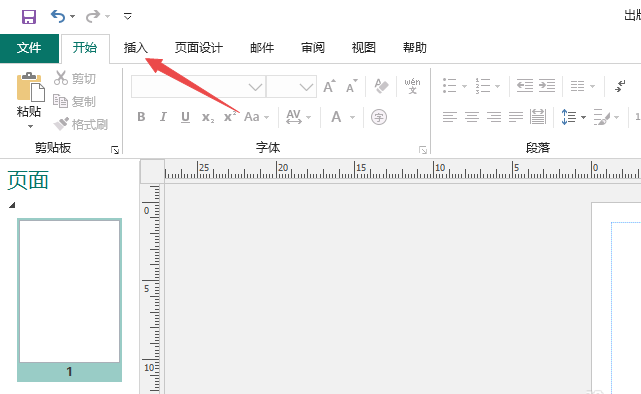The width and height of the screenshot is (641, 394).
Task: Click the wén phonetic guide icon
Action: click(x=412, y=86)
